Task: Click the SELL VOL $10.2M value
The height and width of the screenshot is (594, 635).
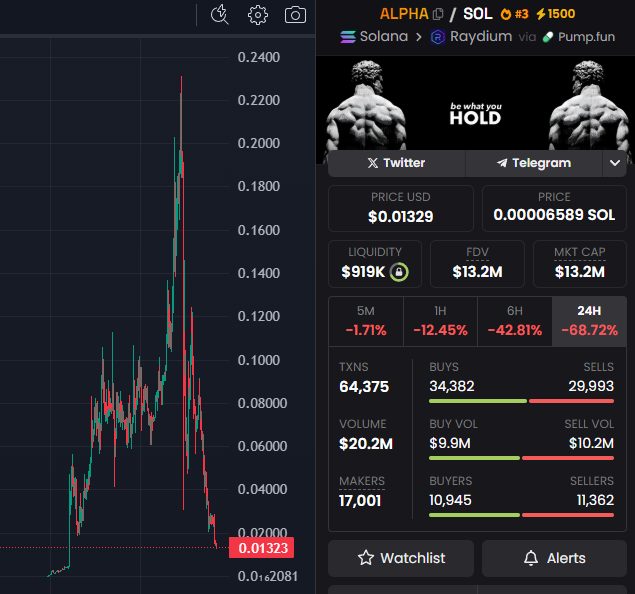Action: (x=591, y=443)
